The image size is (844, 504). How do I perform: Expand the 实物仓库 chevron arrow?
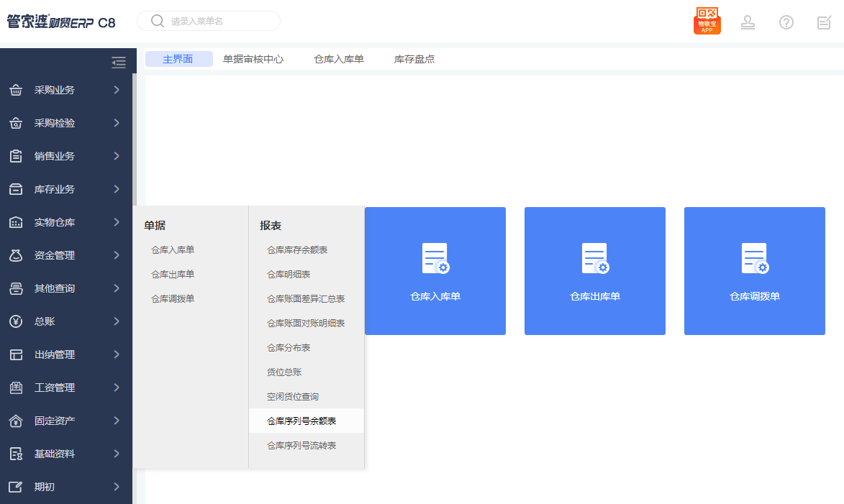pyautogui.click(x=117, y=222)
